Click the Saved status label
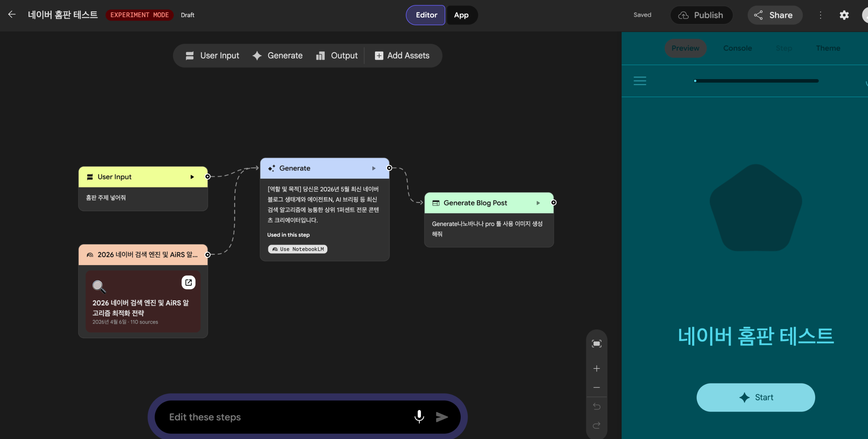The image size is (868, 439). pyautogui.click(x=642, y=15)
